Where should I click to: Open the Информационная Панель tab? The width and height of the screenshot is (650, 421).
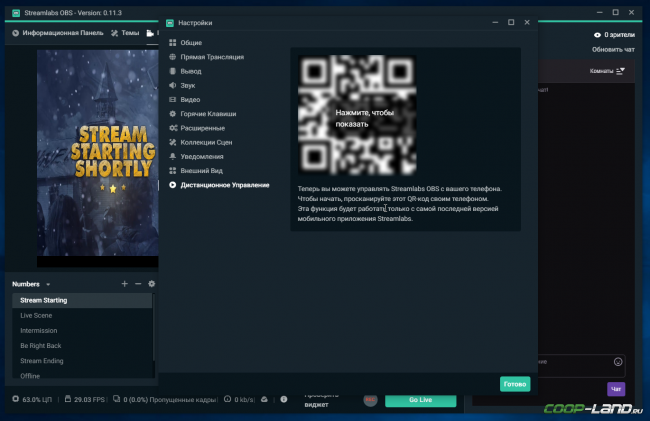[58, 33]
